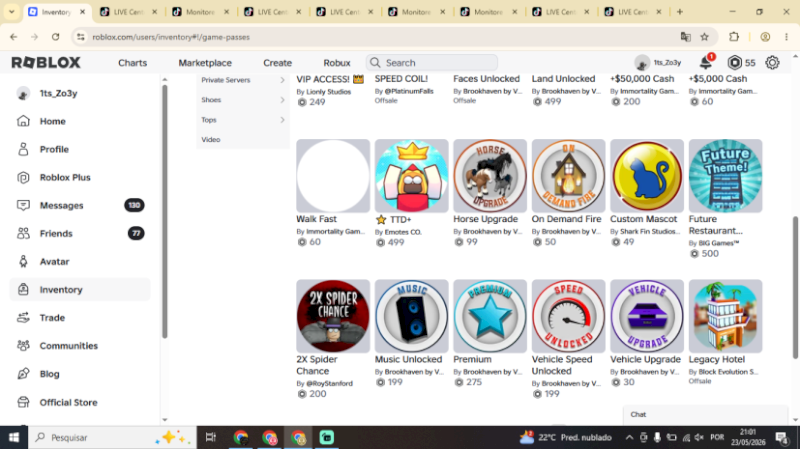Click Windows Pesquisar search box

click(x=113, y=437)
